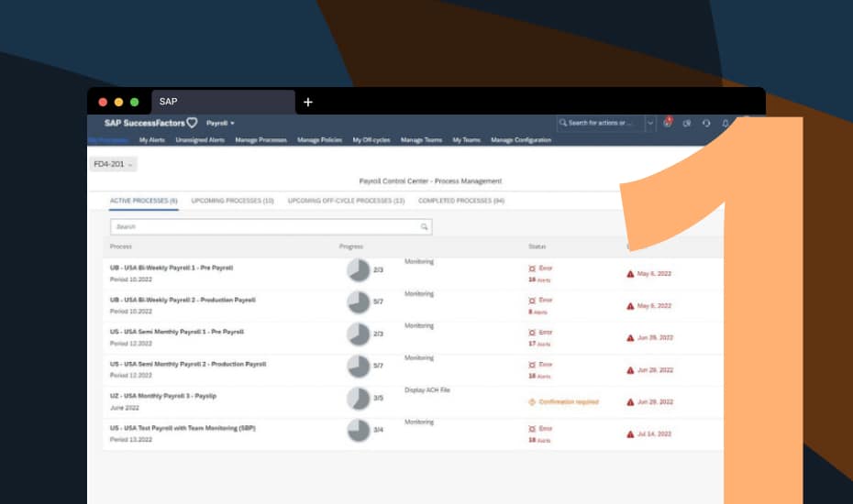Image resolution: width=853 pixels, height=504 pixels.
Task: Go to My Teams menu item
Action: pos(466,139)
